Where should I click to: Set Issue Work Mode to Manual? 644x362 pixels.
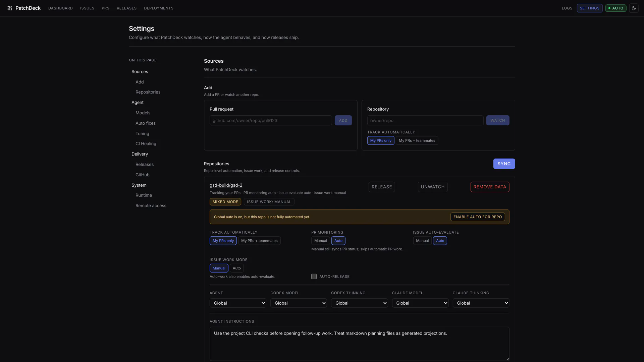click(x=219, y=268)
